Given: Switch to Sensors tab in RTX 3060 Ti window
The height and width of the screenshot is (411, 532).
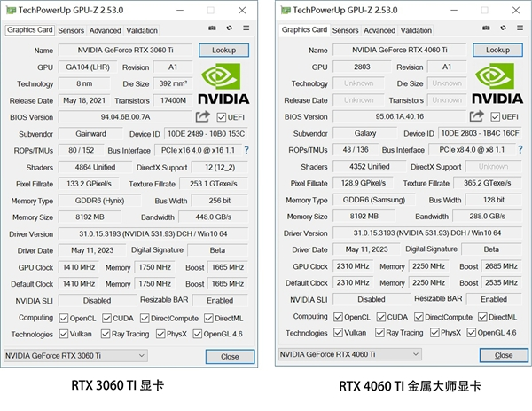Looking at the screenshot, I should pyautogui.click(x=72, y=30).
